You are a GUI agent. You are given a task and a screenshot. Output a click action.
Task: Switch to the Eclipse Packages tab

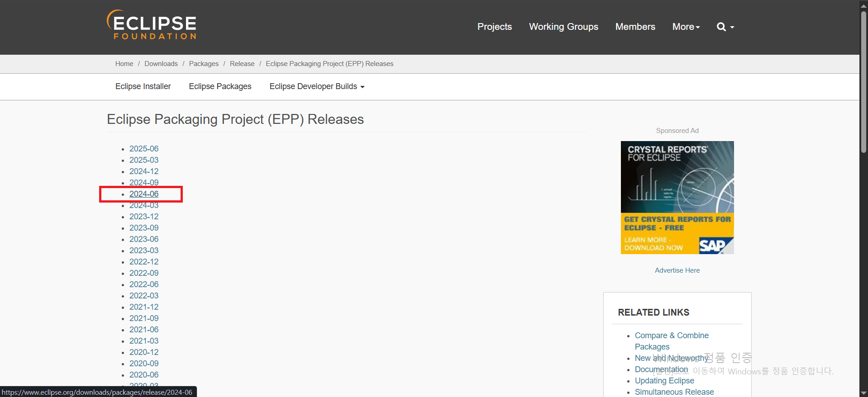(220, 86)
